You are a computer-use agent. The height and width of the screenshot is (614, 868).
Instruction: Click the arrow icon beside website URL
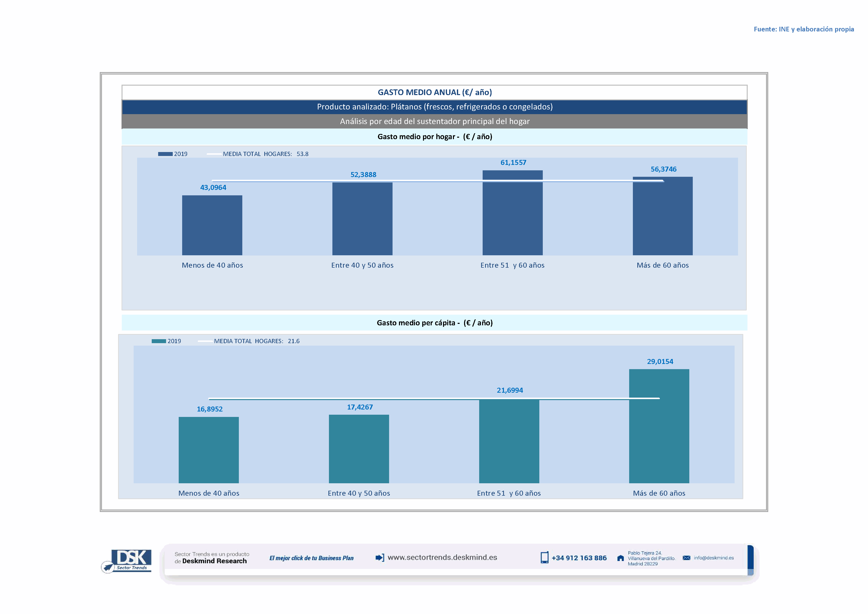(x=380, y=558)
